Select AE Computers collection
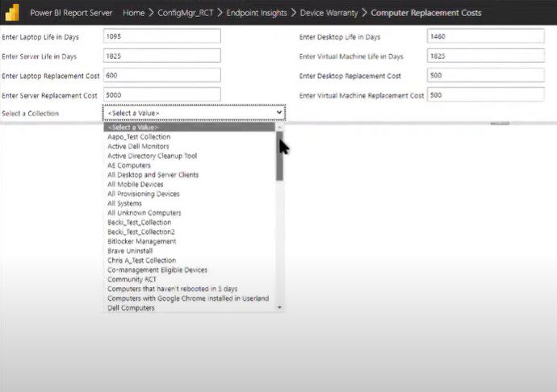 [x=190, y=165]
